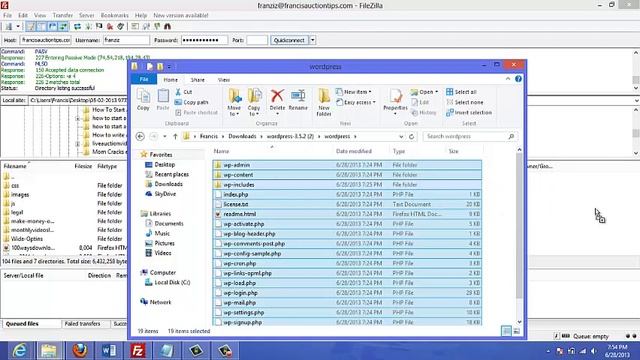Viewport: 640px width, 360px height.
Task: Open Internet Explorer from the taskbar
Action: (20, 351)
